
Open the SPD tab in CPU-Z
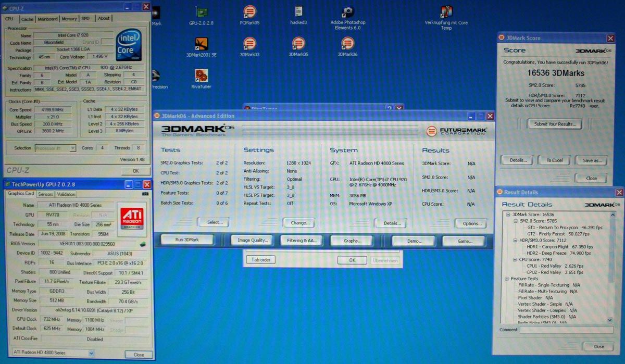point(85,19)
